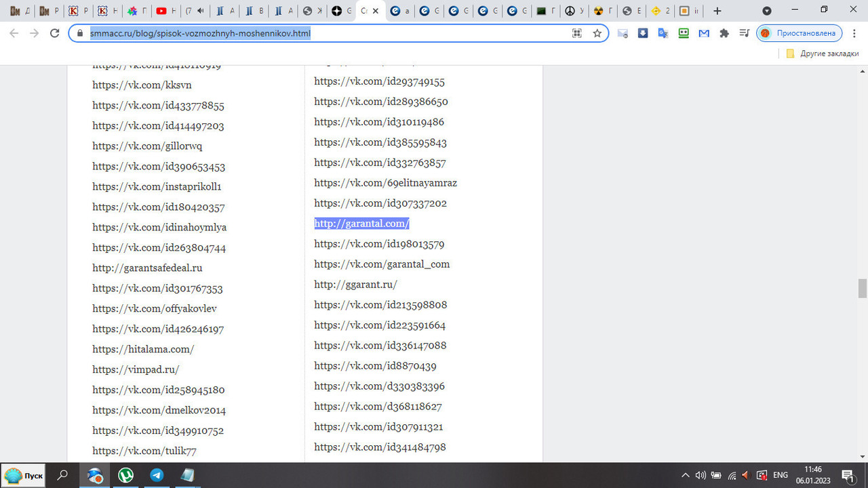This screenshot has width=868, height=488.
Task: Open the tab search dropdown arrow
Action: (767, 11)
